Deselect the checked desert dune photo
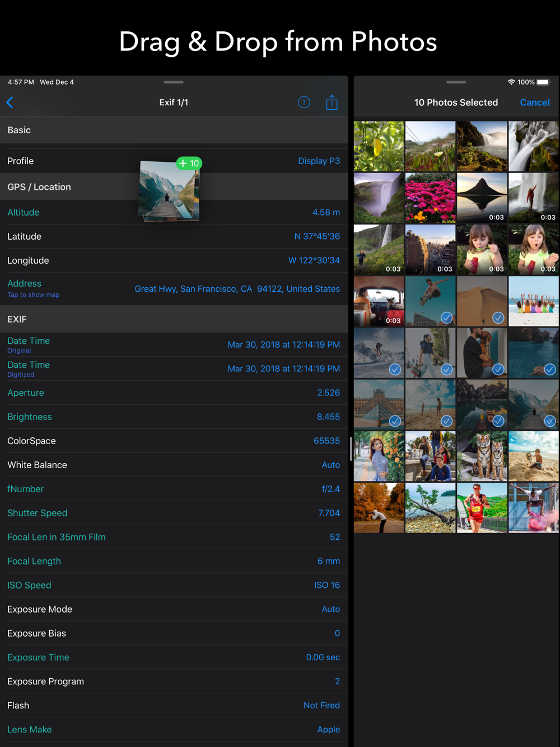Viewport: 560px width, 747px height. tap(482, 301)
